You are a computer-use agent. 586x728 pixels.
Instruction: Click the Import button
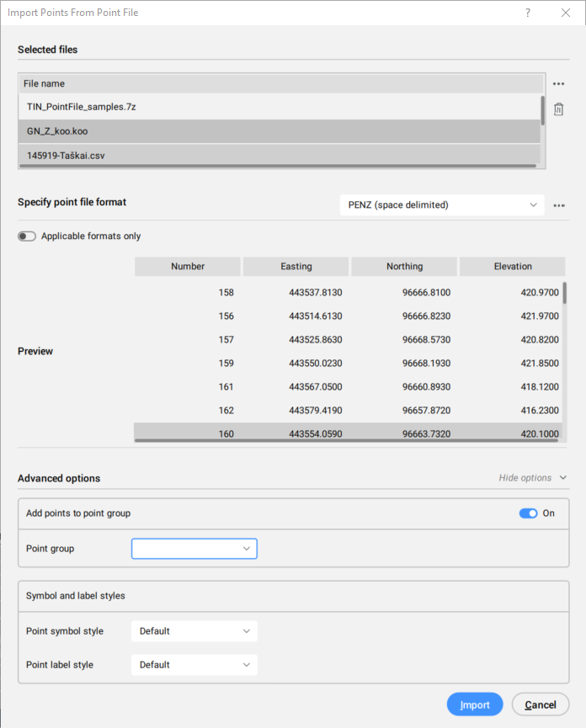pos(475,704)
